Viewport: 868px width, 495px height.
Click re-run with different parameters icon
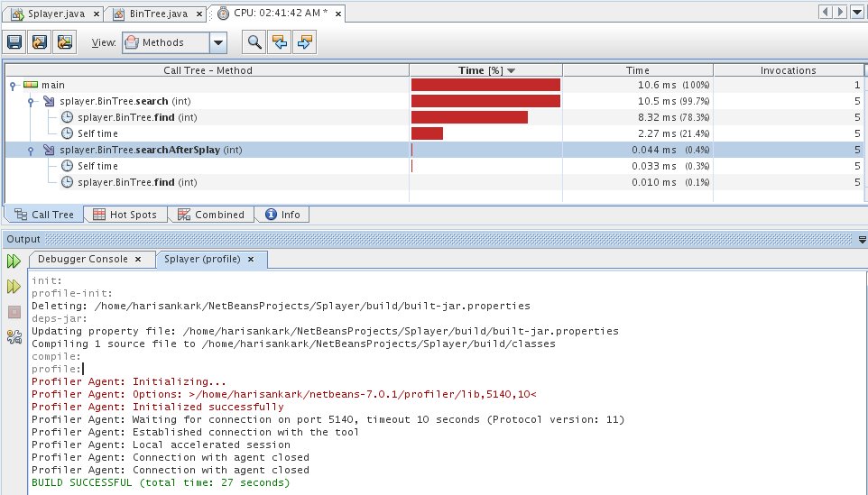point(14,287)
